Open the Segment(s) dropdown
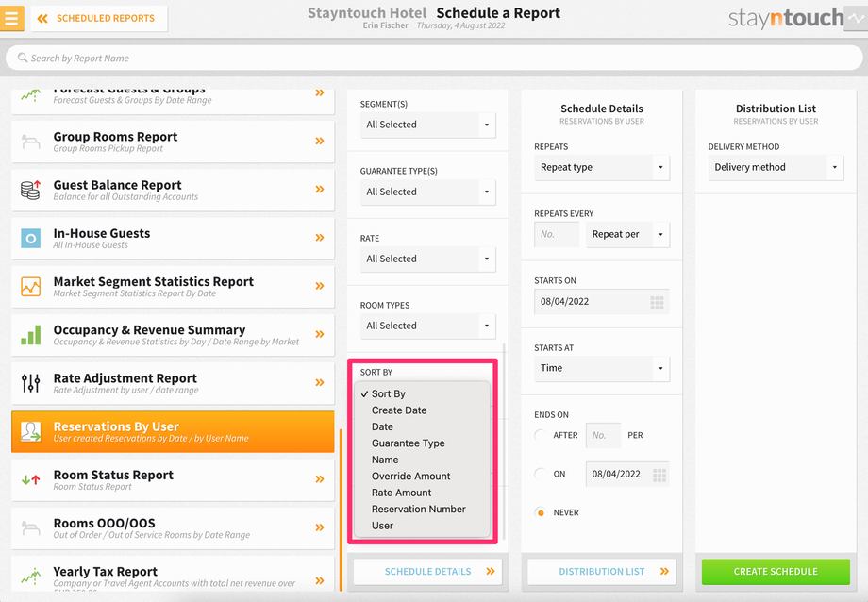The image size is (868, 602). coord(428,125)
